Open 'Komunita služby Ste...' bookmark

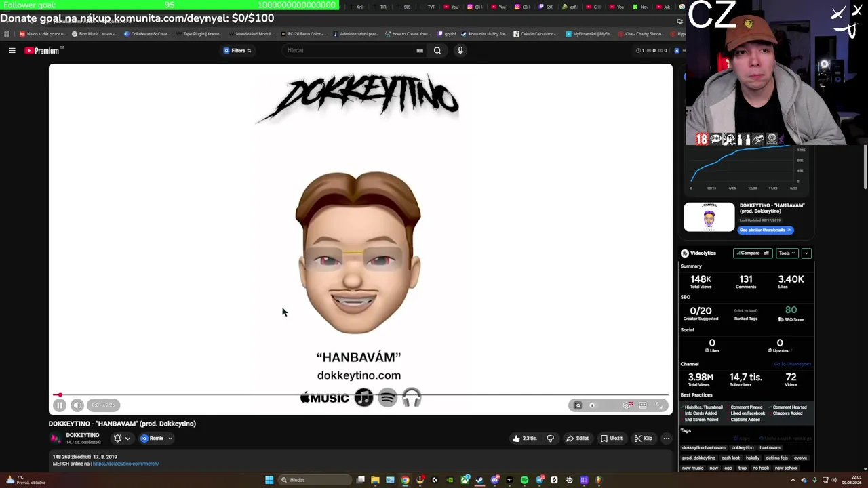point(484,34)
